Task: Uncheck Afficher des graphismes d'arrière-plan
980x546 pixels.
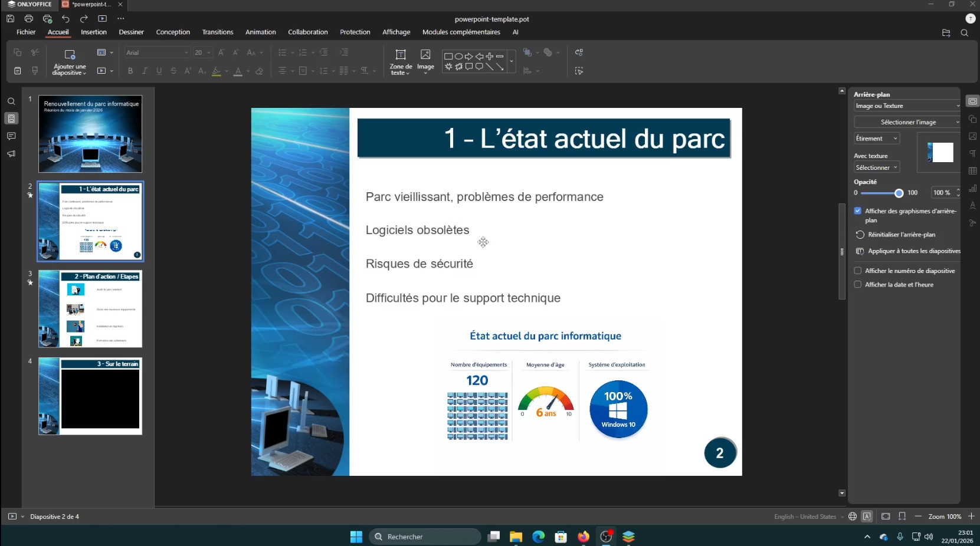Action: pos(858,211)
